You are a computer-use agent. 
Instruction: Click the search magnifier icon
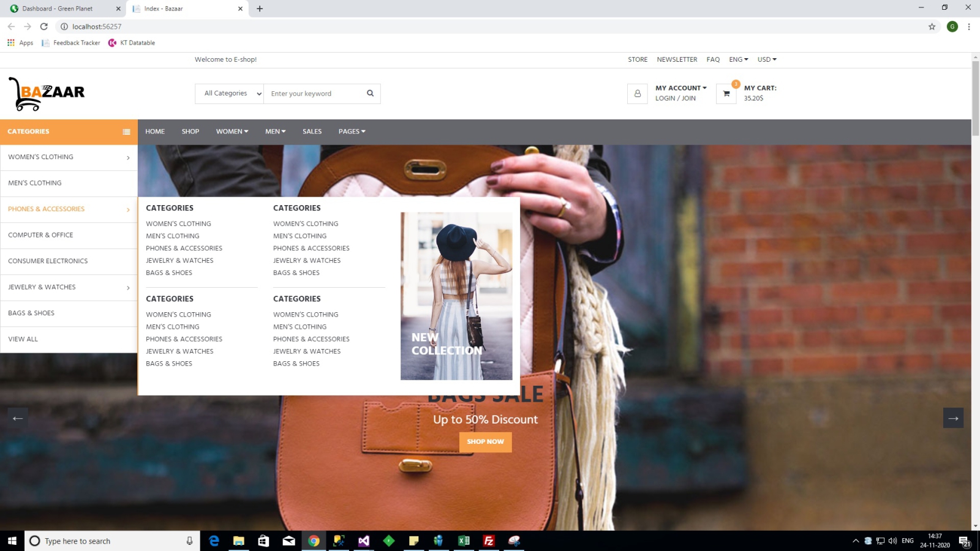click(370, 94)
